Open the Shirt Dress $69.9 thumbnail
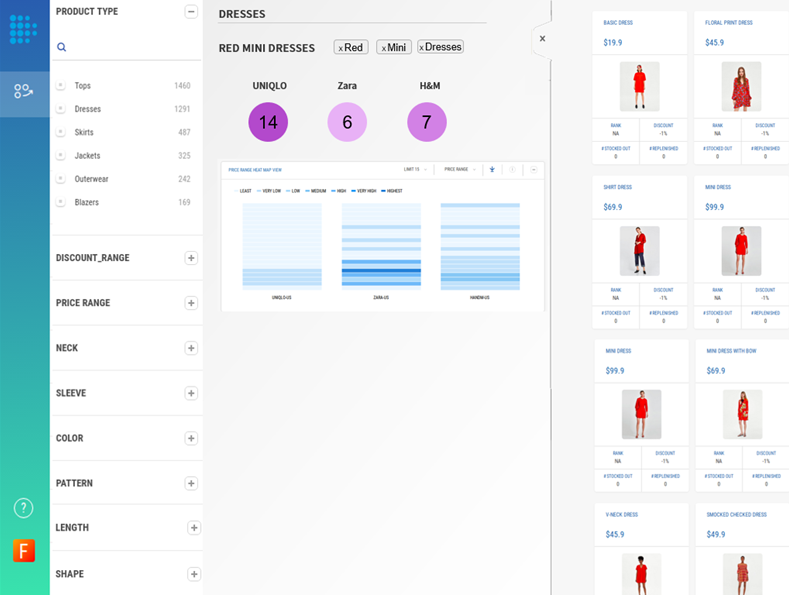 (639, 251)
